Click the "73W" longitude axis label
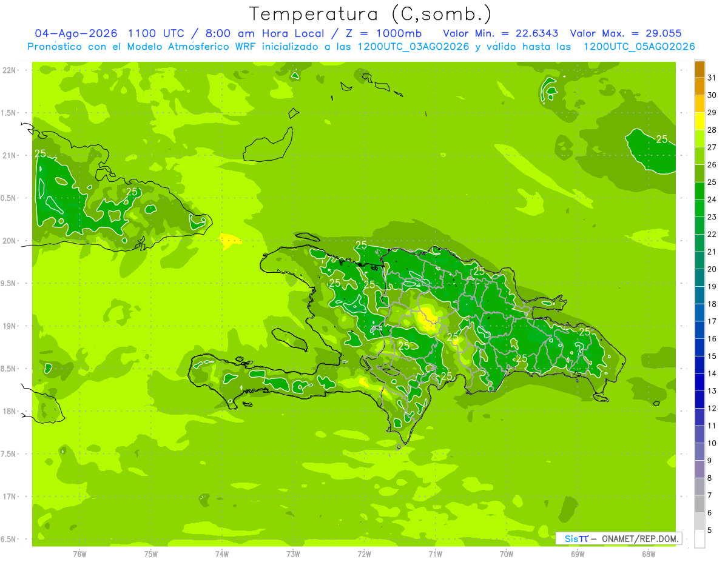 pos(293,554)
